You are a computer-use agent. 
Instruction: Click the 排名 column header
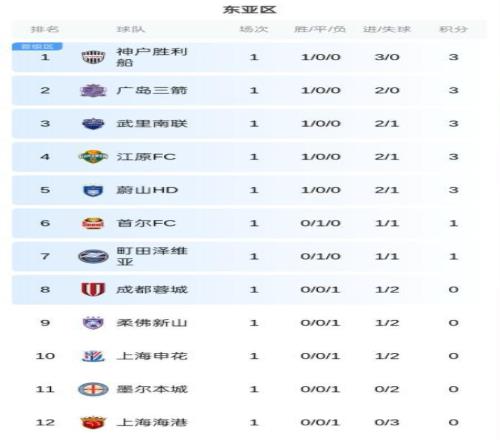click(x=45, y=29)
